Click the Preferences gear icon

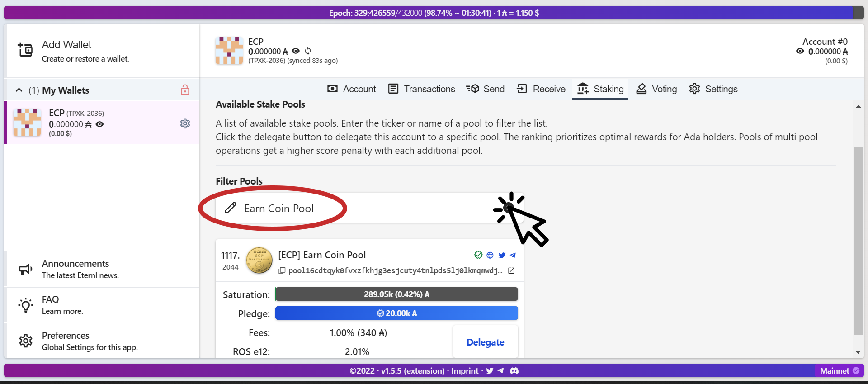coord(26,341)
